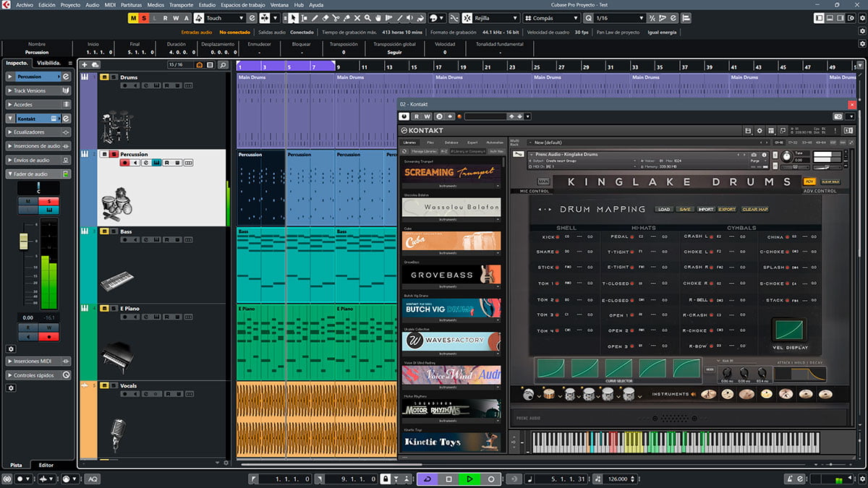Toggle the Cycle loop button in transport
This screenshot has width=868, height=488.
click(x=427, y=479)
